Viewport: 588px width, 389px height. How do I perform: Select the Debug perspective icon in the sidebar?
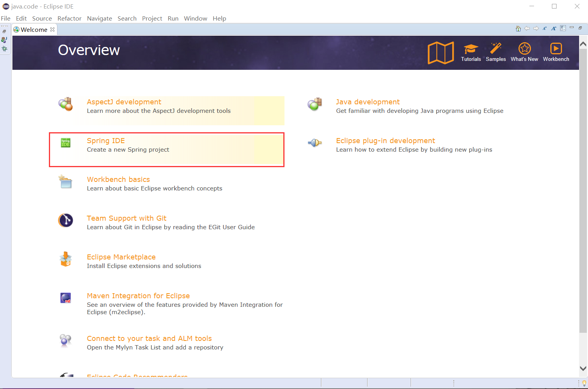click(x=4, y=49)
